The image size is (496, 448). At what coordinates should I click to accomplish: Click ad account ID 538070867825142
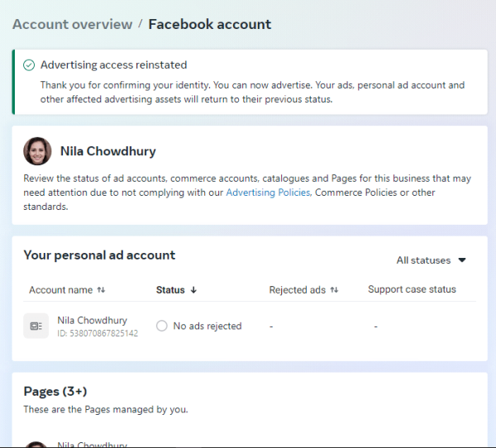tap(98, 333)
